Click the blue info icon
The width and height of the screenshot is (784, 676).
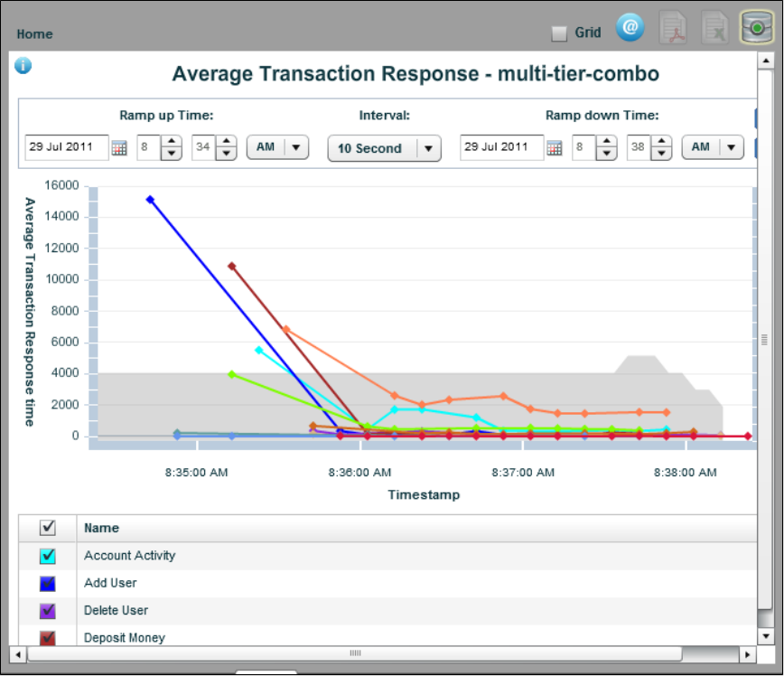23,65
